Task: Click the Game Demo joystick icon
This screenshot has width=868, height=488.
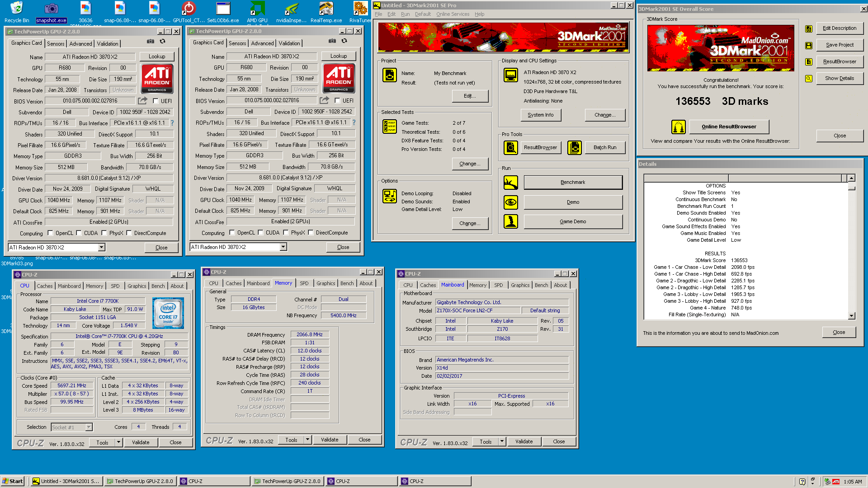Action: pos(511,221)
